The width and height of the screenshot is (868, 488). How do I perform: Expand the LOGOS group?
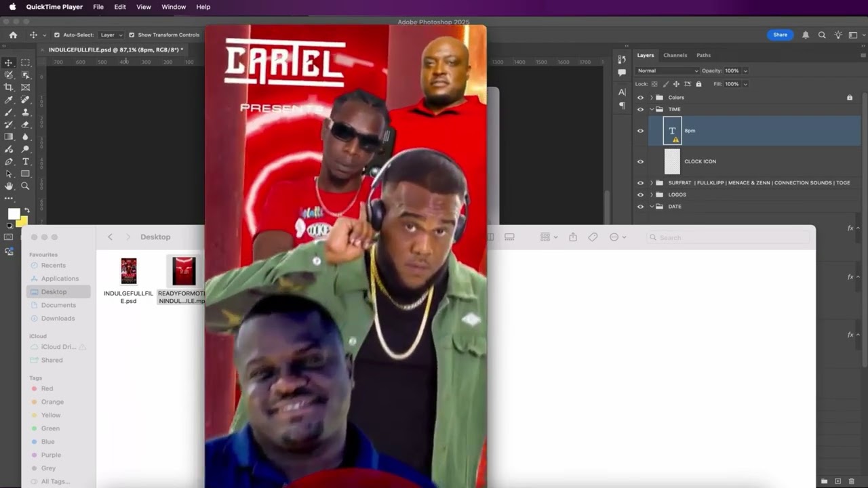(652, 195)
